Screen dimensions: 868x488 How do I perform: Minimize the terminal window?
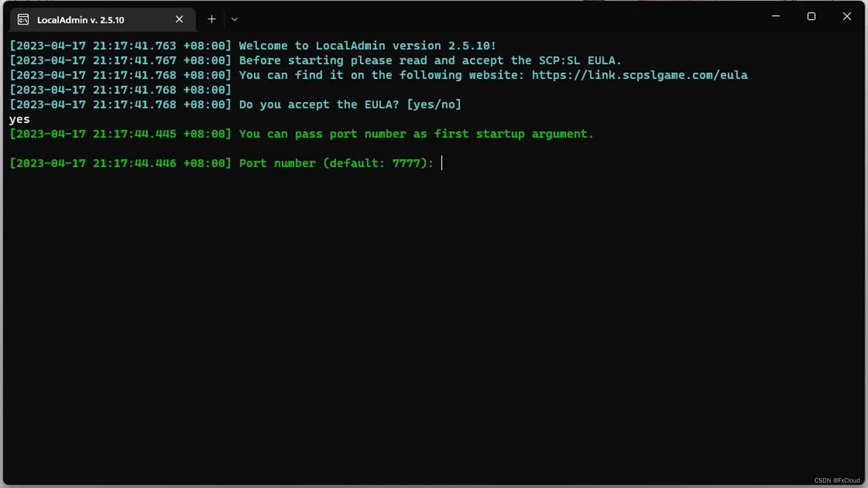pyautogui.click(x=776, y=16)
